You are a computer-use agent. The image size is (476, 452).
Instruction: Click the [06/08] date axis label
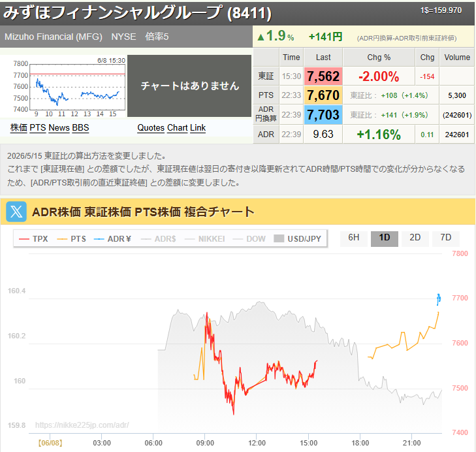pyautogui.click(x=50, y=443)
